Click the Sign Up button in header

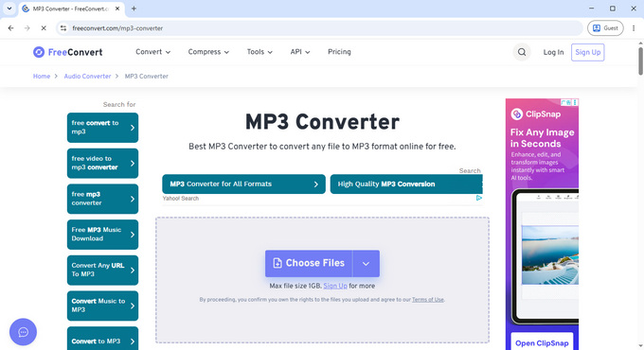pyautogui.click(x=588, y=52)
